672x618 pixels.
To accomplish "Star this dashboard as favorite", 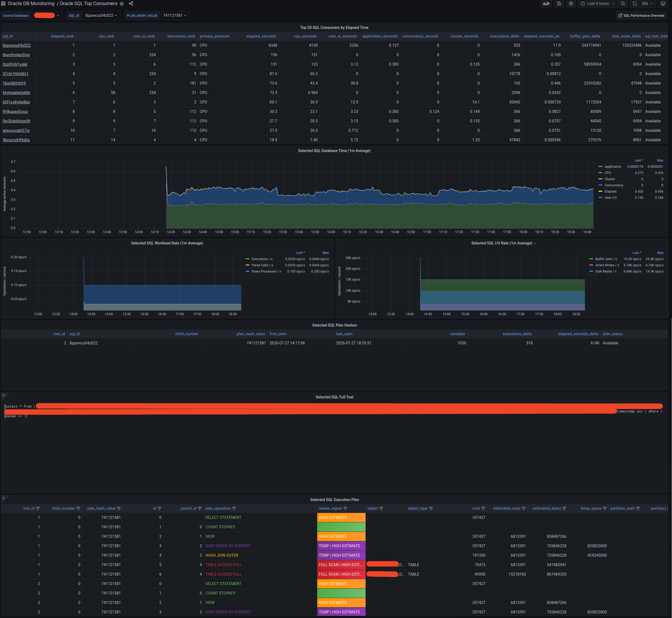I will tap(122, 4).
